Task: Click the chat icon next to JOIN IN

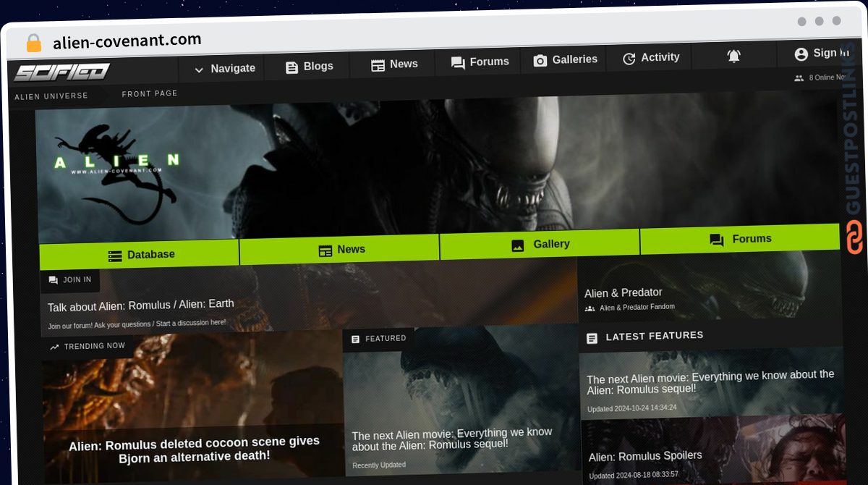Action: tap(53, 280)
